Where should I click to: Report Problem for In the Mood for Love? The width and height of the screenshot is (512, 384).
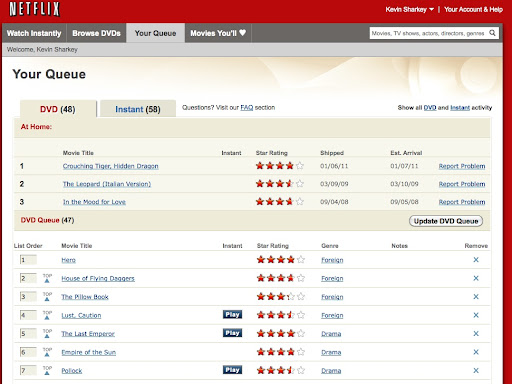(462, 202)
